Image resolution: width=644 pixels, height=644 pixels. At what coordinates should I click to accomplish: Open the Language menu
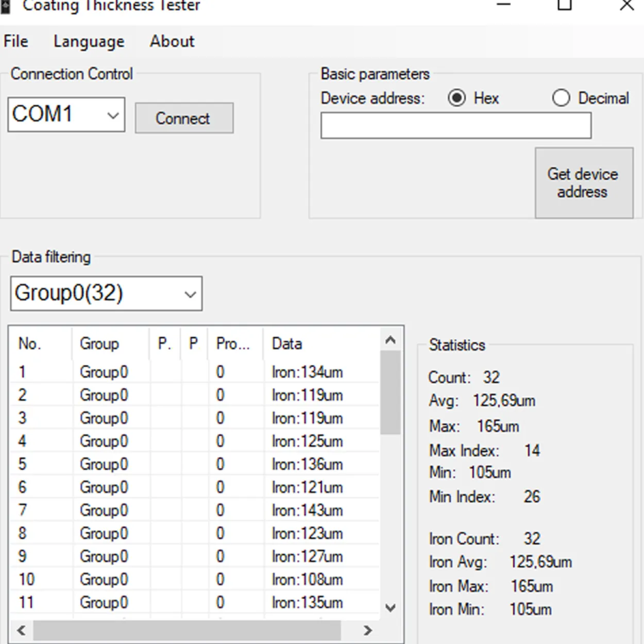89,41
